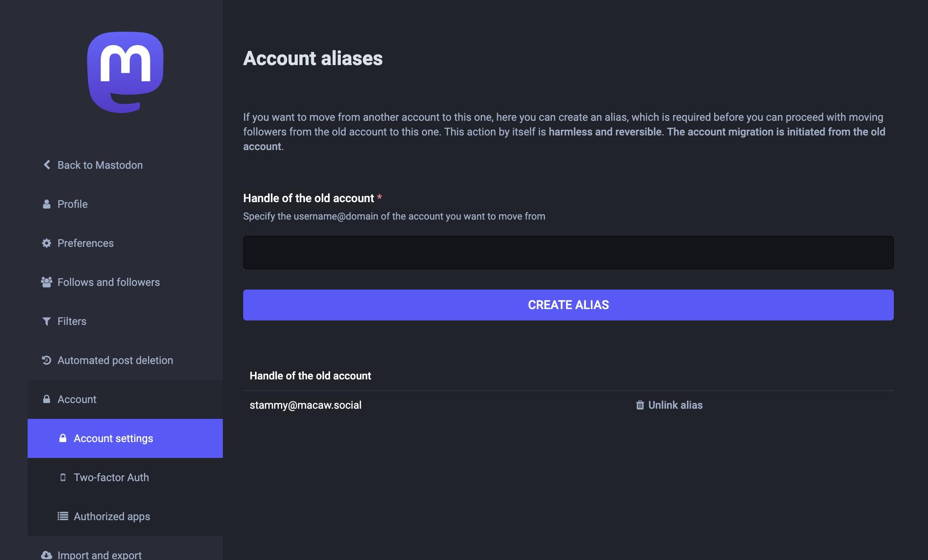Click the back chevron icon beside Back to Mastodon
The width and height of the screenshot is (928, 560).
47,165
